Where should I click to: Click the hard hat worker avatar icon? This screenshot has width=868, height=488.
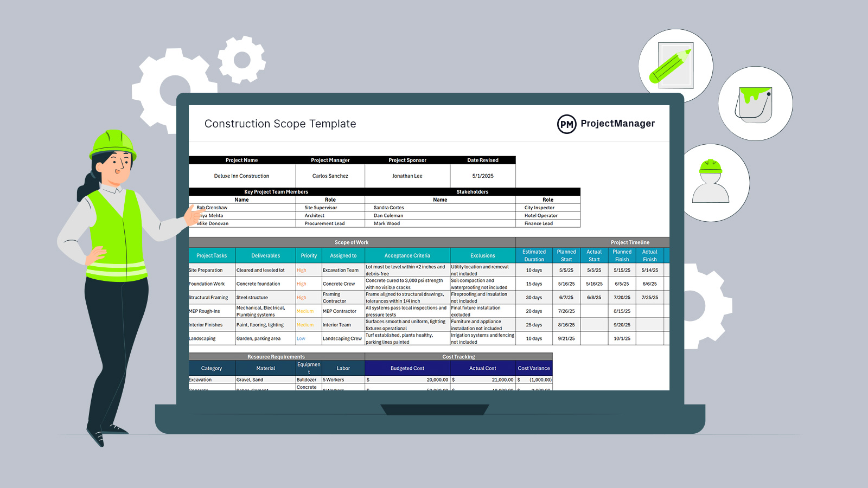711,182
